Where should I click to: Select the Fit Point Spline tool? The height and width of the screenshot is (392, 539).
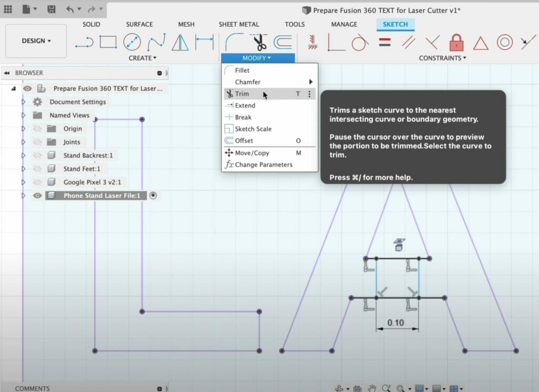click(156, 42)
